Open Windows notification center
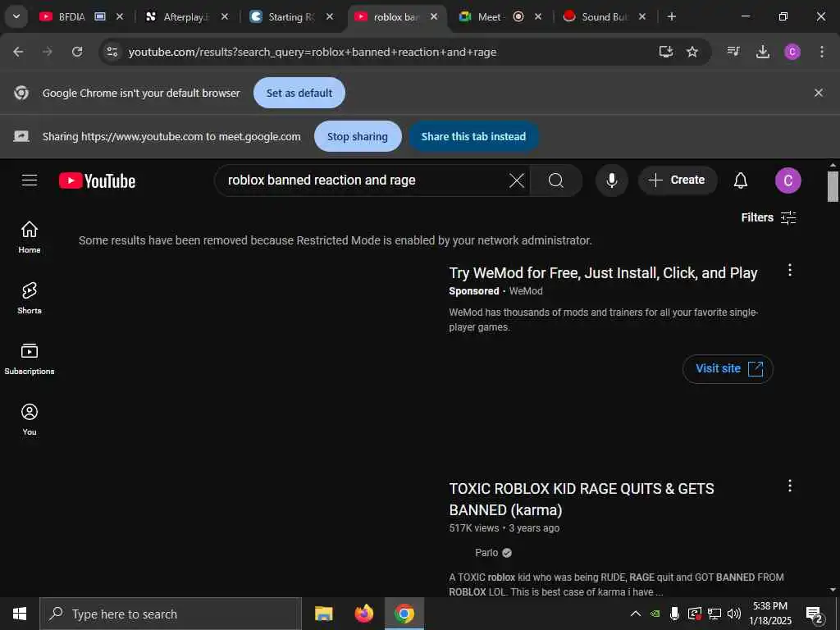Image resolution: width=840 pixels, height=630 pixels. click(815, 614)
